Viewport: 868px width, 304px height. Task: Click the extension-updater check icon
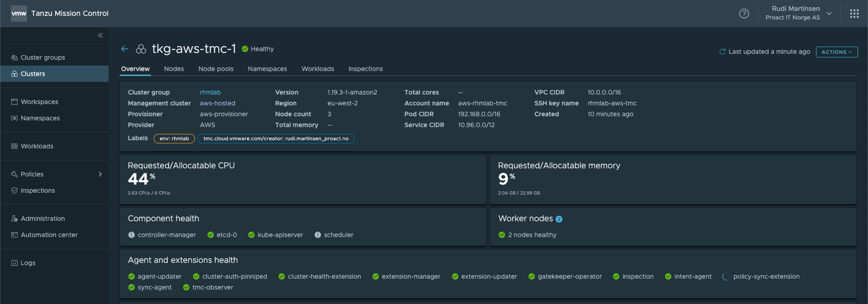(x=455, y=276)
